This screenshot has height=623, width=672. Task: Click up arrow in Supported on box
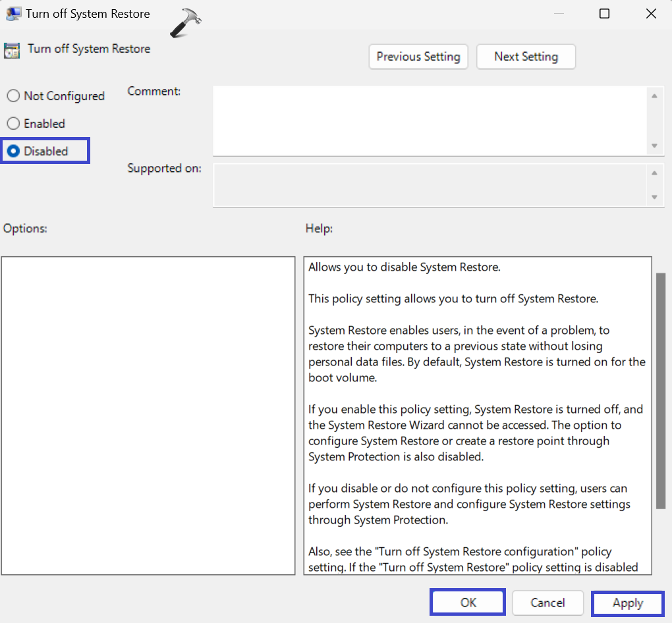[x=654, y=173]
